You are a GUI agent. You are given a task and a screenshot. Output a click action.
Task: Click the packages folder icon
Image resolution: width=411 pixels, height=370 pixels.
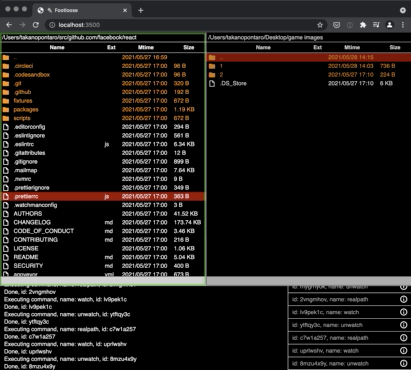coord(6,109)
